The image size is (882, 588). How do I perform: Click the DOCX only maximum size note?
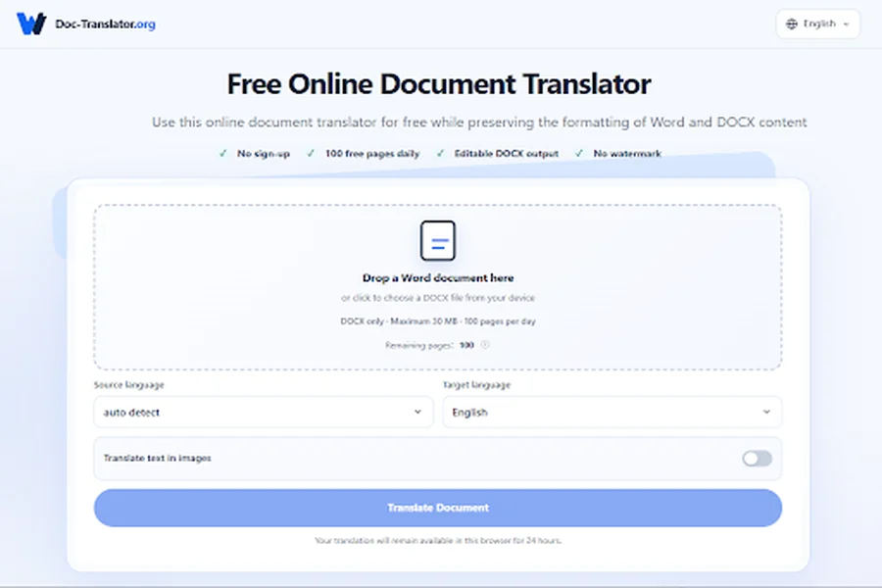[438, 321]
